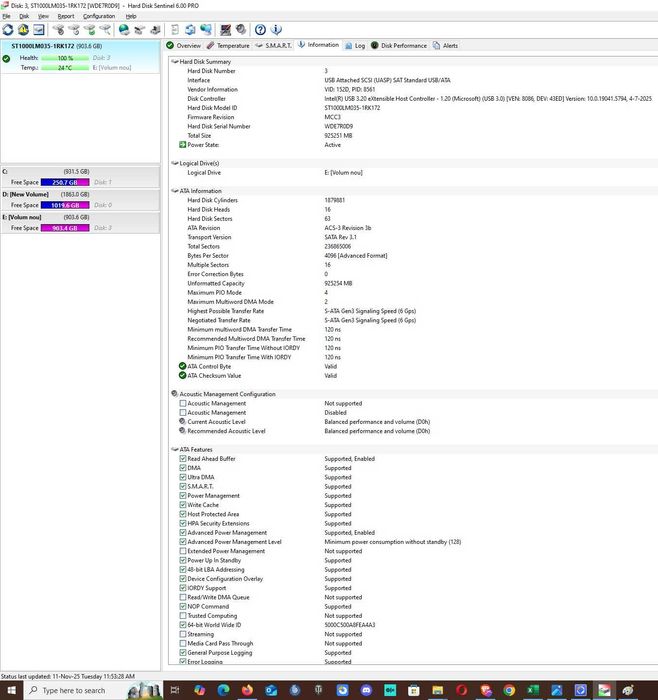Image resolution: width=658 pixels, height=700 pixels.
Task: Click the white document toolbar icon
Action: tap(175, 30)
